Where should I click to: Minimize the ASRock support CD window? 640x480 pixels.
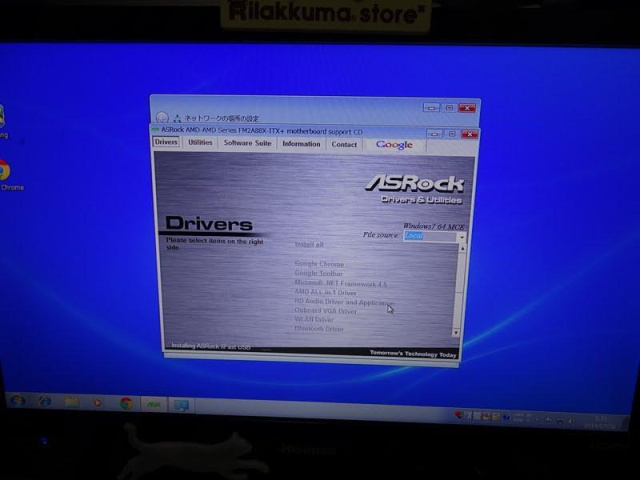coord(434,134)
